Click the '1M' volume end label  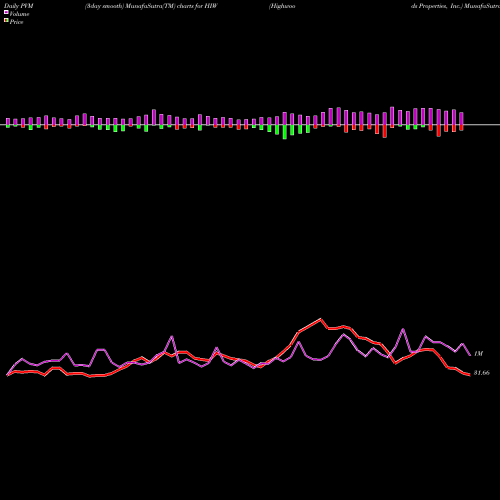[x=478, y=353]
